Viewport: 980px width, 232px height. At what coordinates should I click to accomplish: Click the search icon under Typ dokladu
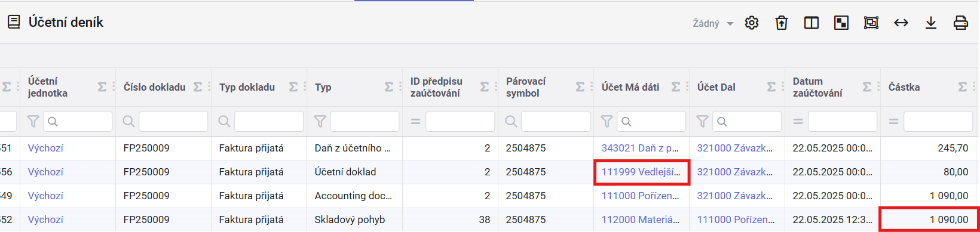click(224, 122)
